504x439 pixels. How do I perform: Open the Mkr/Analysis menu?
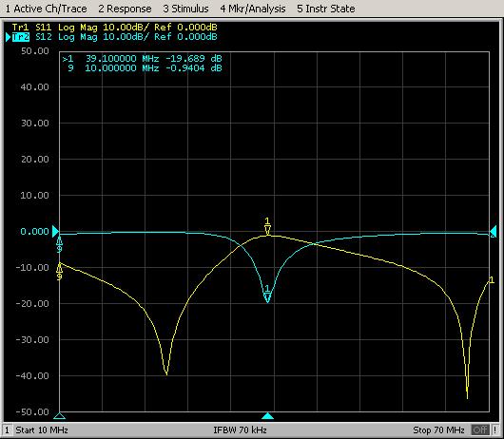pos(253,9)
